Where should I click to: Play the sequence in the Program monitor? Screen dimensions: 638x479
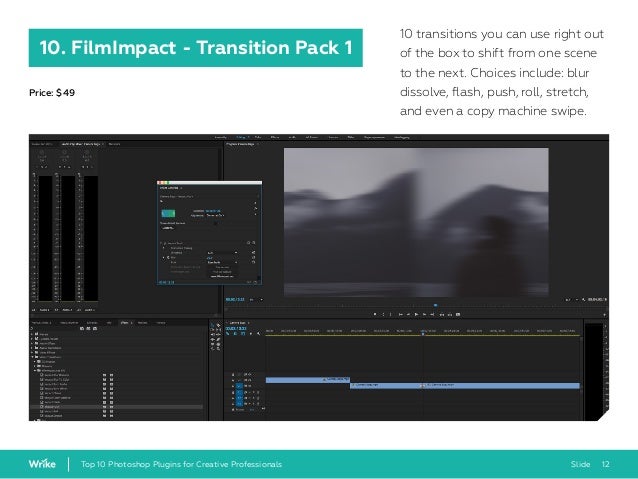pyautogui.click(x=416, y=314)
